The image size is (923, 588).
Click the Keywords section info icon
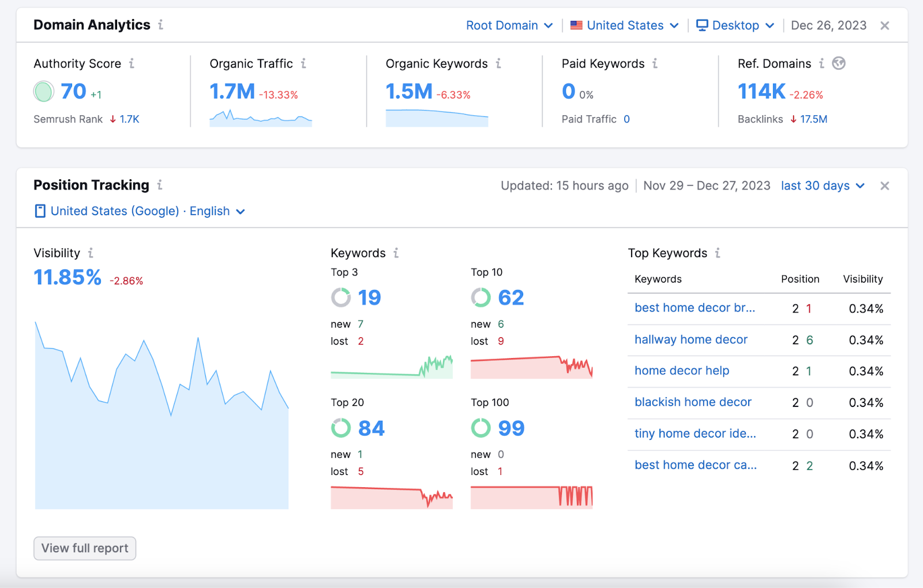pos(396,252)
